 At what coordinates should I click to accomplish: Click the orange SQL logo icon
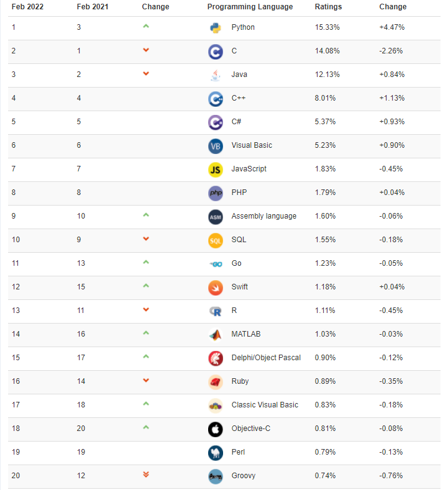pos(216,240)
